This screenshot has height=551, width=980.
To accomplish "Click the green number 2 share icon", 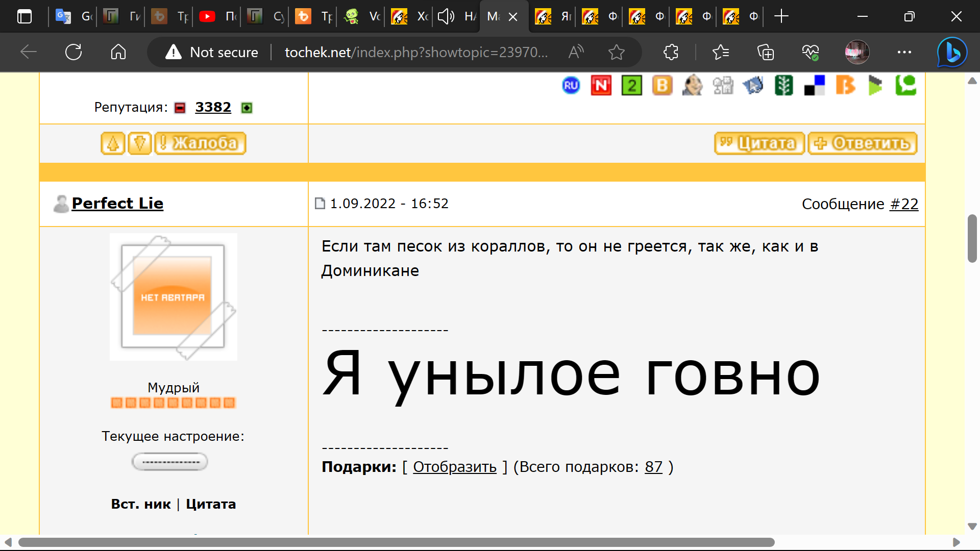I will pyautogui.click(x=632, y=85).
